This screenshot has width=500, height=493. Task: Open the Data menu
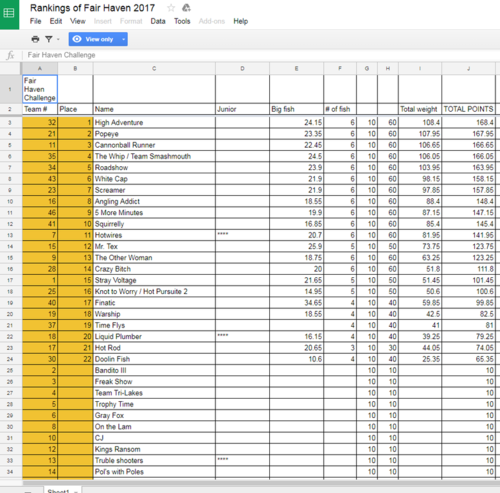coord(158,21)
